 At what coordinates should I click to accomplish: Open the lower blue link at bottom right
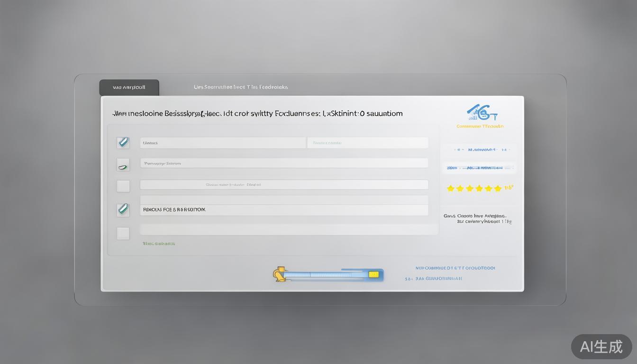434,279
